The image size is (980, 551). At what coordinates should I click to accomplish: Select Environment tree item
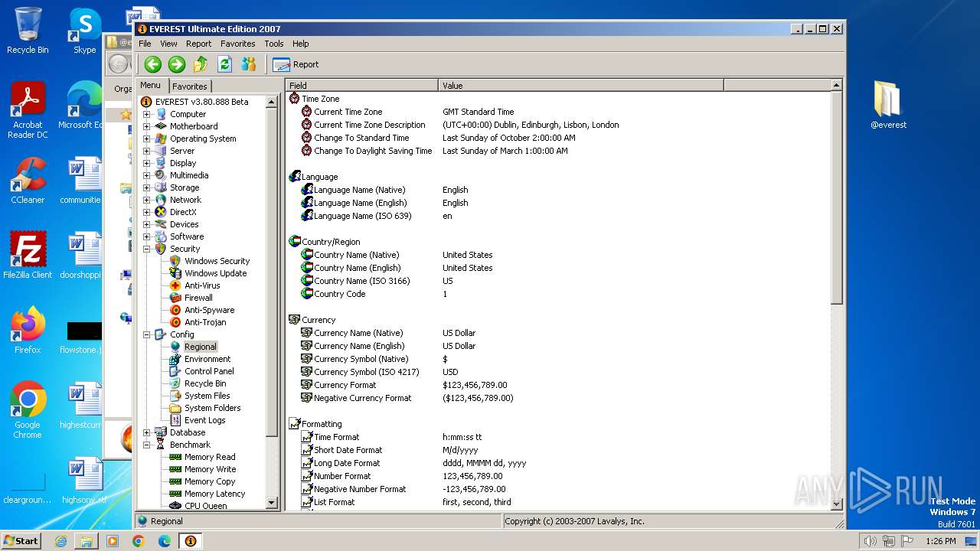click(207, 359)
